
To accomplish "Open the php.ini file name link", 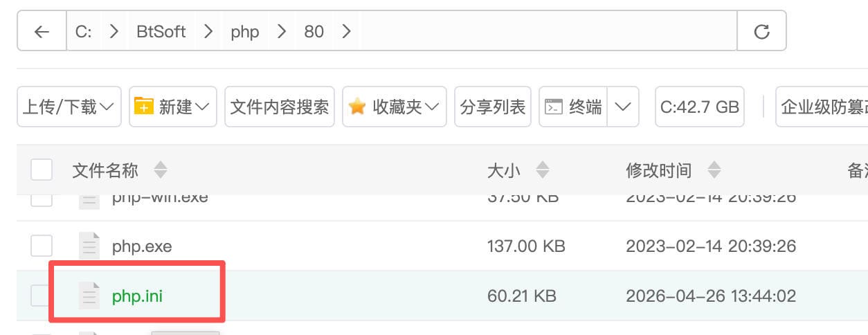I will click(137, 296).
